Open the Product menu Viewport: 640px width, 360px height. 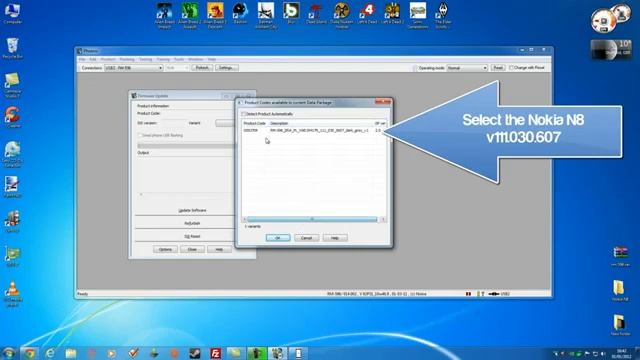[x=108, y=60]
